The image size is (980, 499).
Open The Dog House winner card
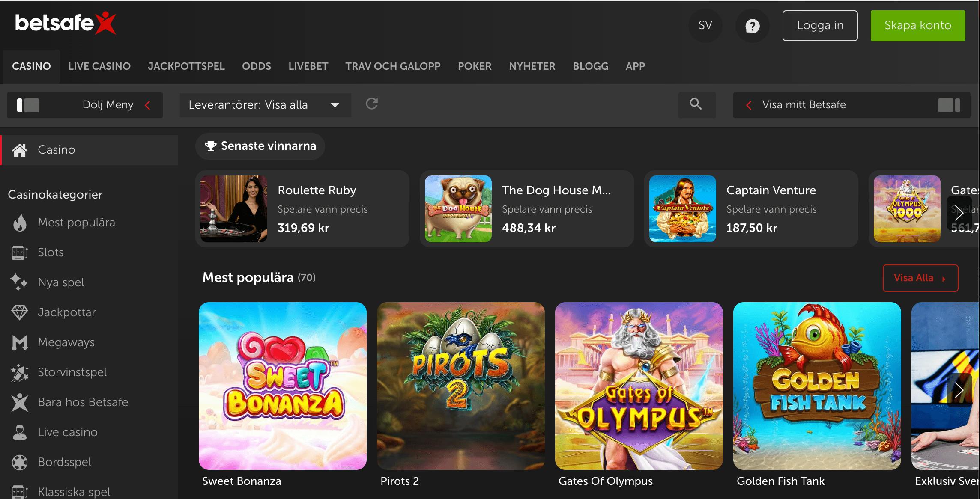click(x=527, y=209)
